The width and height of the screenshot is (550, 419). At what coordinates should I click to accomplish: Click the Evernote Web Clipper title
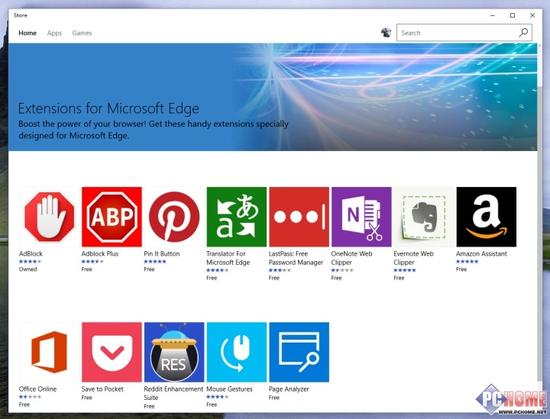[x=414, y=258]
